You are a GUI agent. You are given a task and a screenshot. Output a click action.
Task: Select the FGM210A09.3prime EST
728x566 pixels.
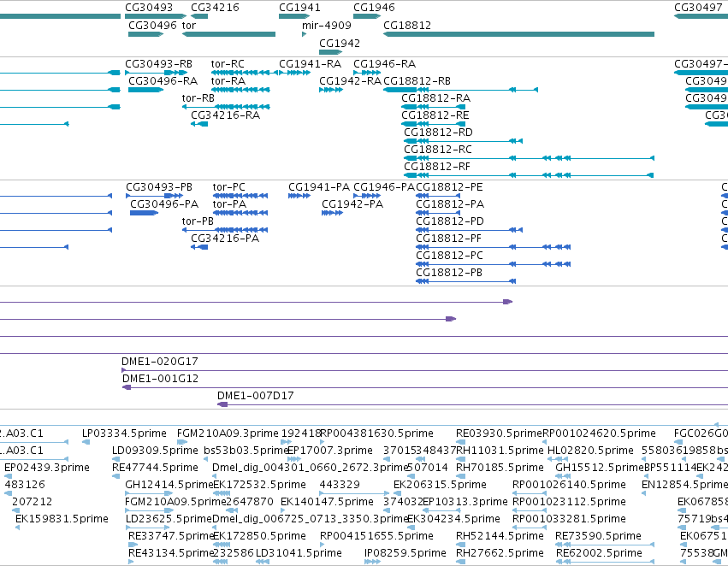click(182, 442)
